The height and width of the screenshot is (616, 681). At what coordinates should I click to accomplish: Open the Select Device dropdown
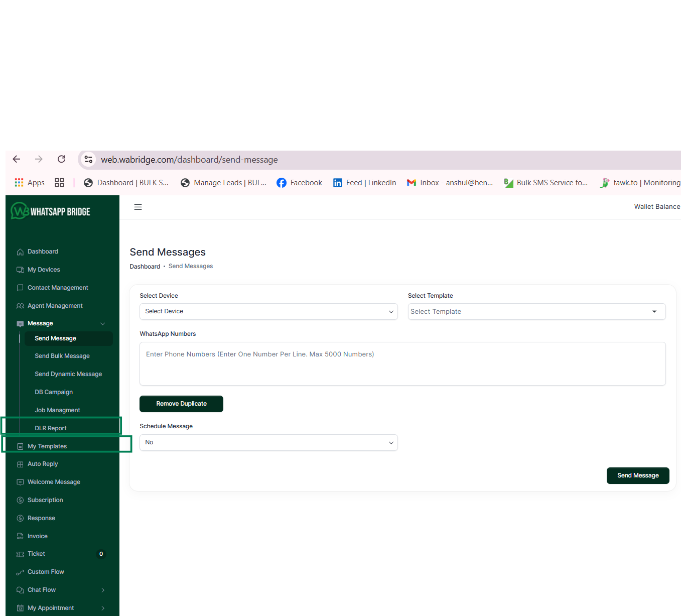[x=268, y=311]
